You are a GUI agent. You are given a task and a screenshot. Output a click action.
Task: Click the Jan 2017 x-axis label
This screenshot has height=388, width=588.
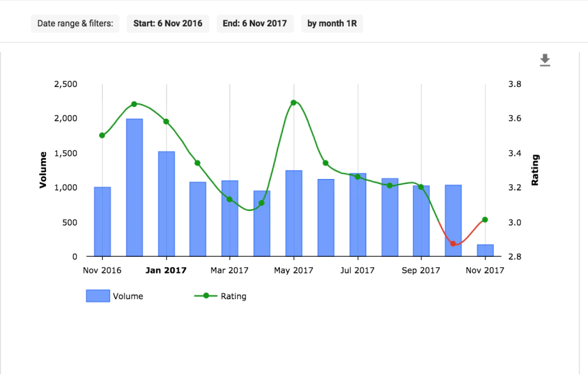coord(166,270)
